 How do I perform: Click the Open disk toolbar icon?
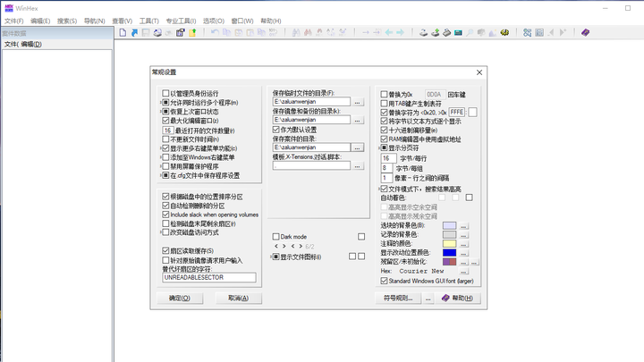(423, 32)
